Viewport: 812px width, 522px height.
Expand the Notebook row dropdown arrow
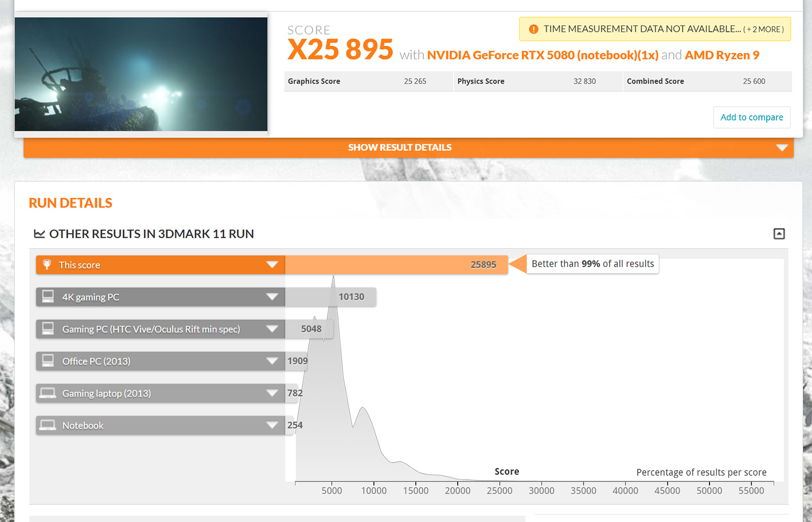[x=272, y=425]
